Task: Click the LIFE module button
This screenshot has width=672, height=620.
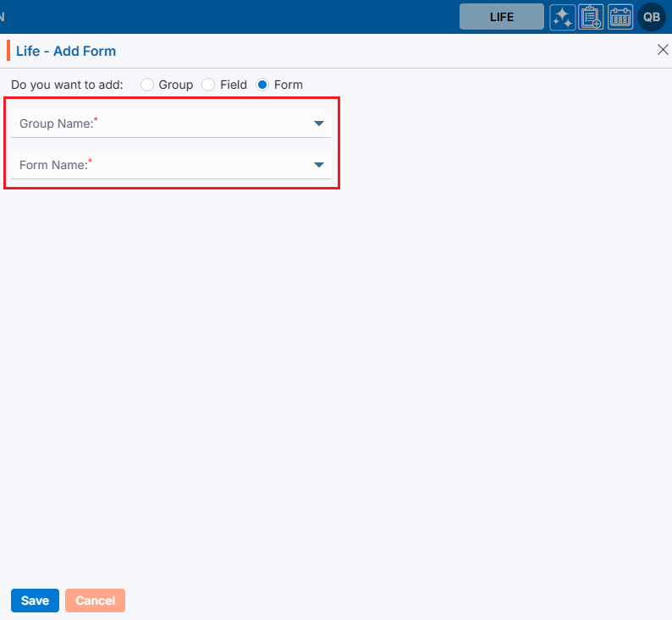Action: pos(501,17)
